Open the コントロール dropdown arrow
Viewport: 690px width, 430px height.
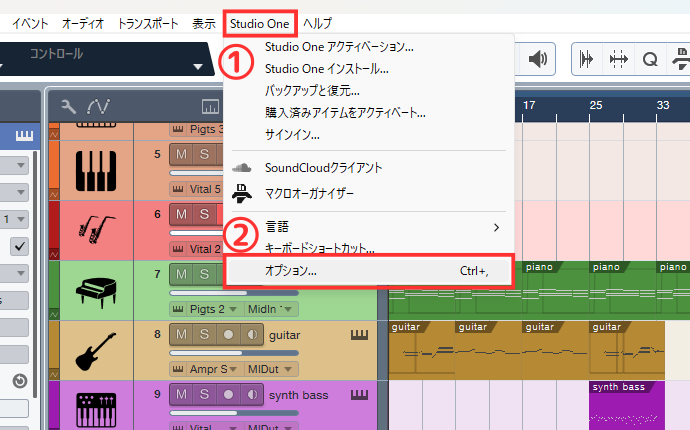[x=198, y=67]
